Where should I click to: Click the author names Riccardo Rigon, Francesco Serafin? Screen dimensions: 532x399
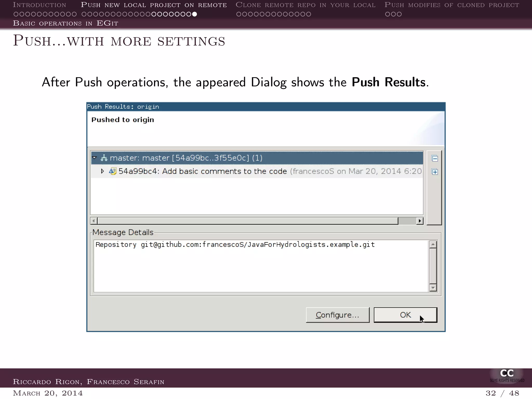[x=89, y=382]
